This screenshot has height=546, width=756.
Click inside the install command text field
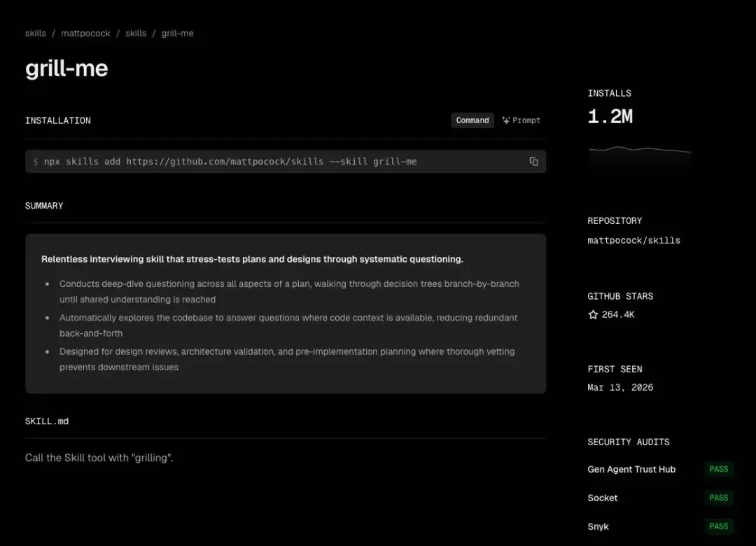(x=286, y=162)
